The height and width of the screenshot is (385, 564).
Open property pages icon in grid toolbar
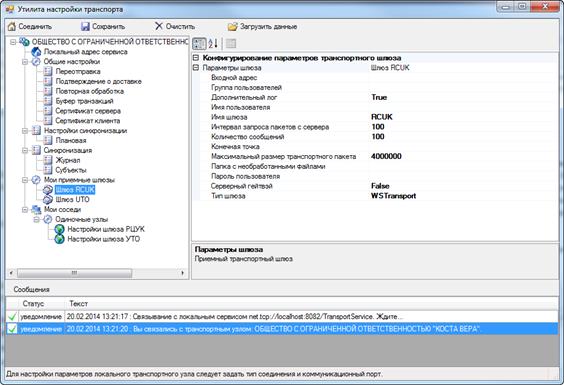[231, 44]
